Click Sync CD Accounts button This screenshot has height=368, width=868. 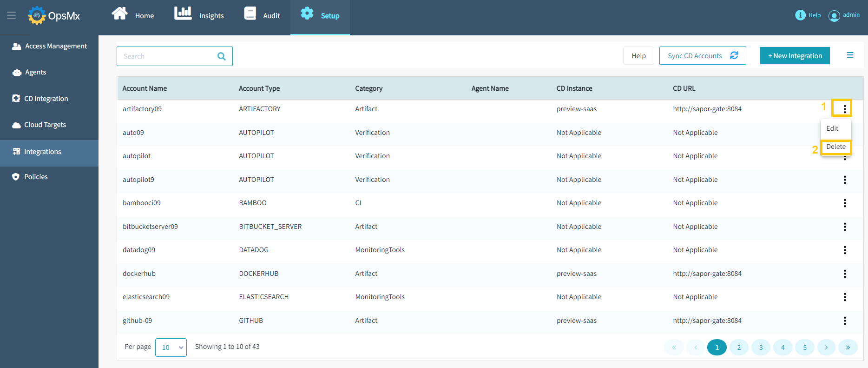point(703,56)
